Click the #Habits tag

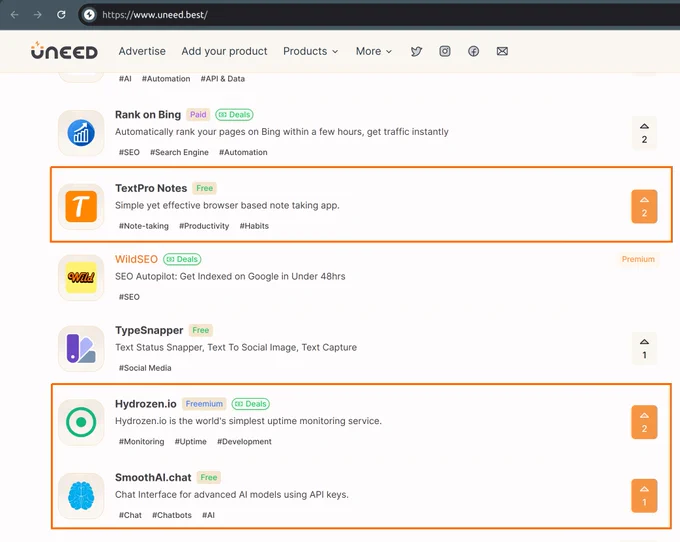[254, 226]
